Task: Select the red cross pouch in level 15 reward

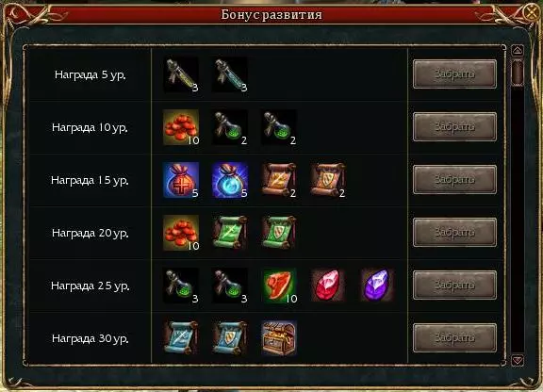Action: coord(181,180)
